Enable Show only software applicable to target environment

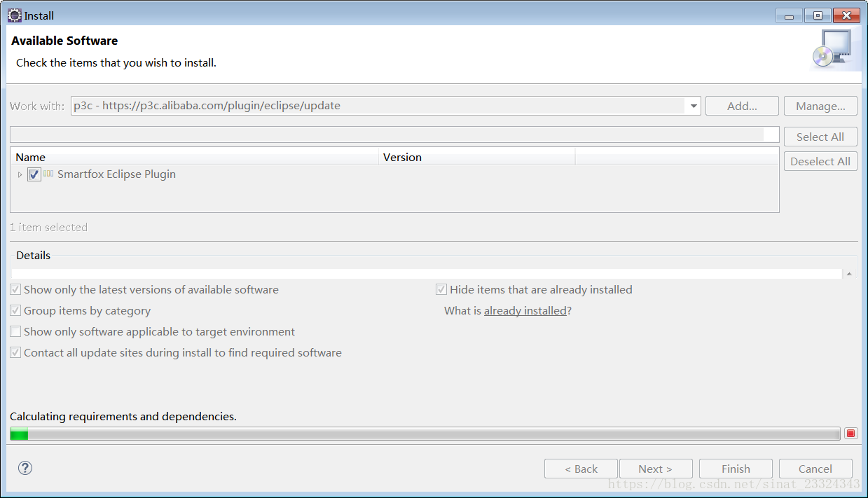point(15,331)
